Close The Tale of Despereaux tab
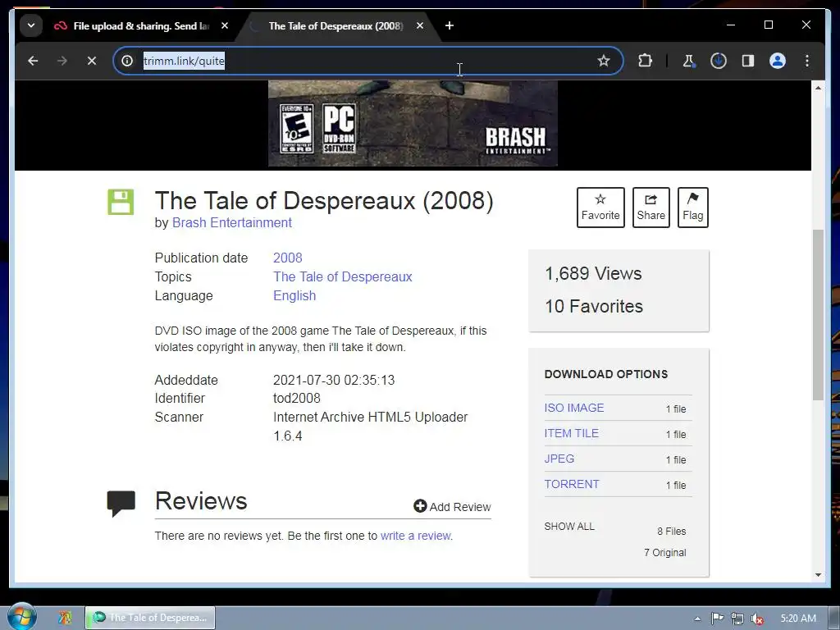 click(x=420, y=25)
